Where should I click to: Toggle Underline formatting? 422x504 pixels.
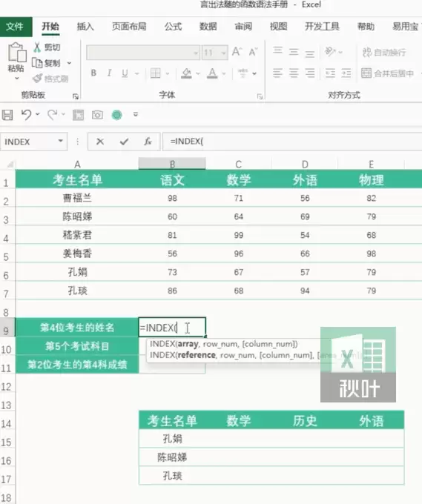point(125,73)
